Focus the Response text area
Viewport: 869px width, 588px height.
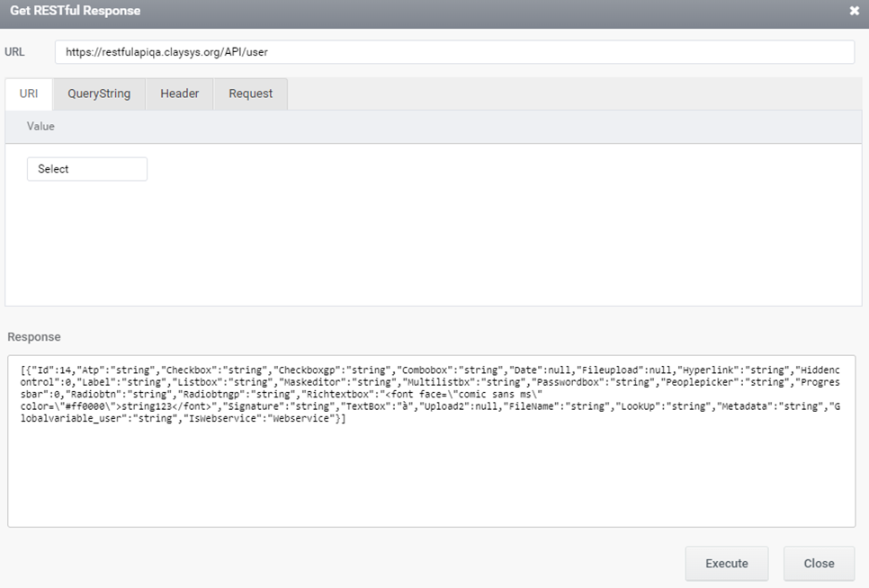(432, 441)
